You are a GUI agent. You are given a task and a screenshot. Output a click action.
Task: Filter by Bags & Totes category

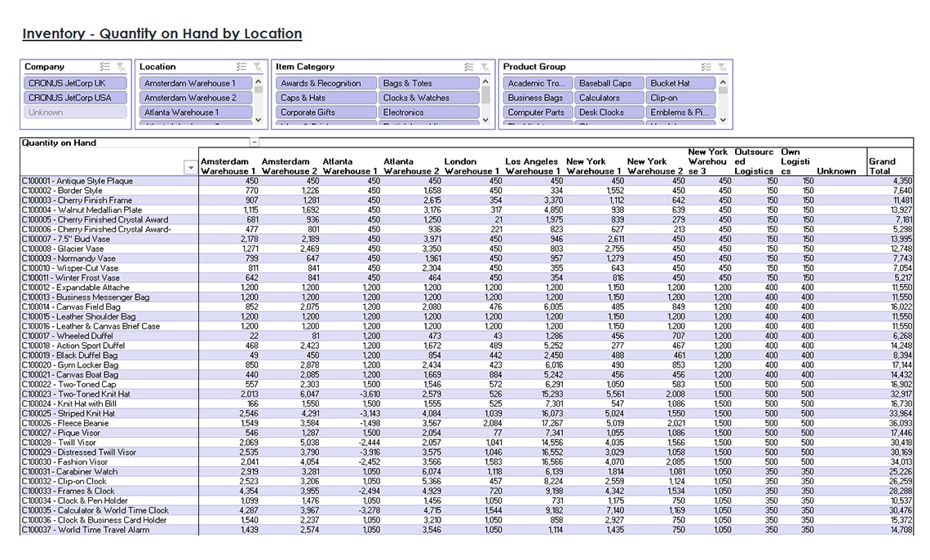point(429,83)
